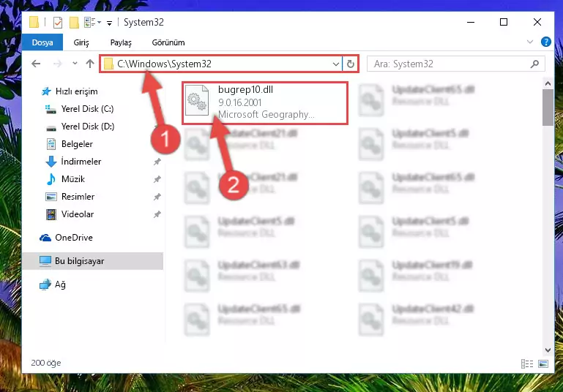The height and width of the screenshot is (392, 563).
Task: Refresh the System32 folder view
Action: (351, 64)
